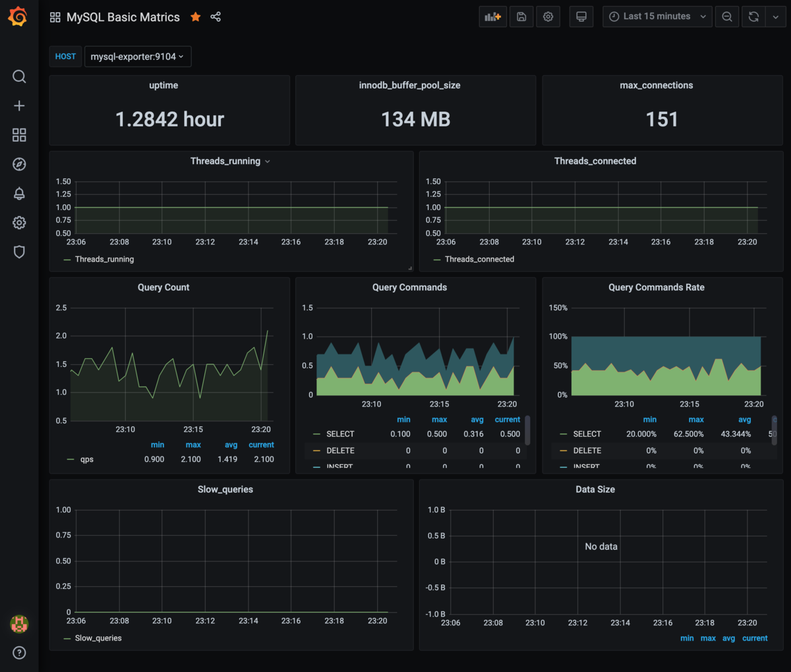Refresh the dashboard
The height and width of the screenshot is (672, 791).
click(753, 16)
